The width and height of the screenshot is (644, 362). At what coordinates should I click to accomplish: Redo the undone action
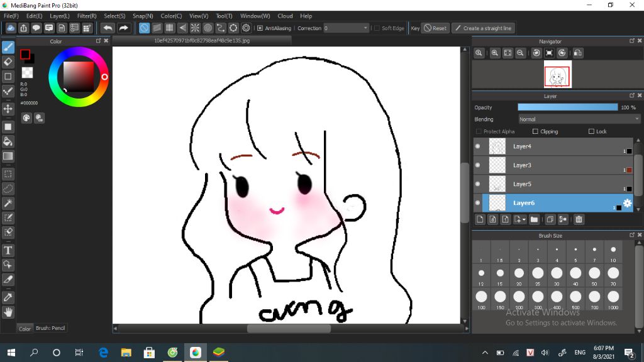pyautogui.click(x=123, y=28)
